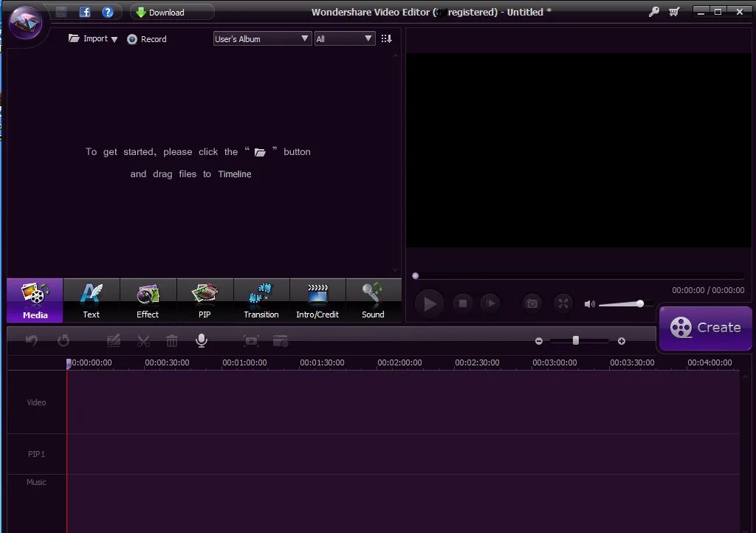Click the media library scroll up arrow
756x533 pixels.
click(396, 56)
